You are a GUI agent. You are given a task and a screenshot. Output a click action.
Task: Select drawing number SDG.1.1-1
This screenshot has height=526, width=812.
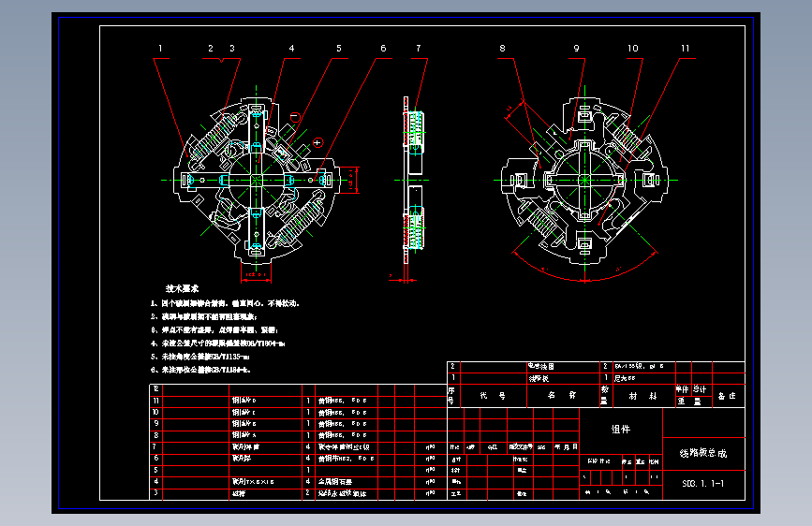click(703, 484)
